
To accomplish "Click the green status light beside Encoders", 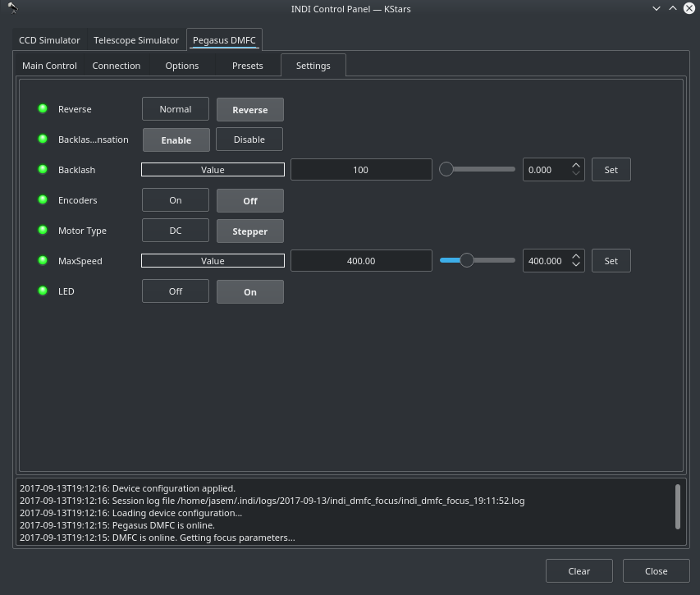I will (43, 199).
